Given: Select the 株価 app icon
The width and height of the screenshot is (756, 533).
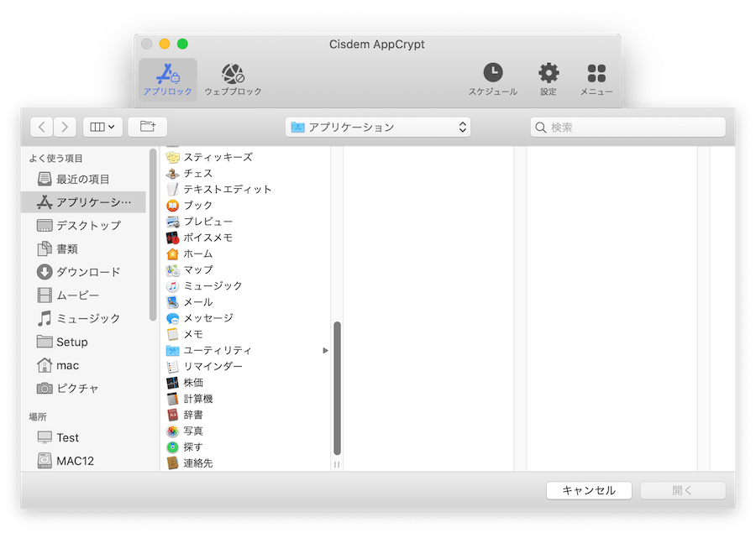Looking at the screenshot, I should 172,383.
